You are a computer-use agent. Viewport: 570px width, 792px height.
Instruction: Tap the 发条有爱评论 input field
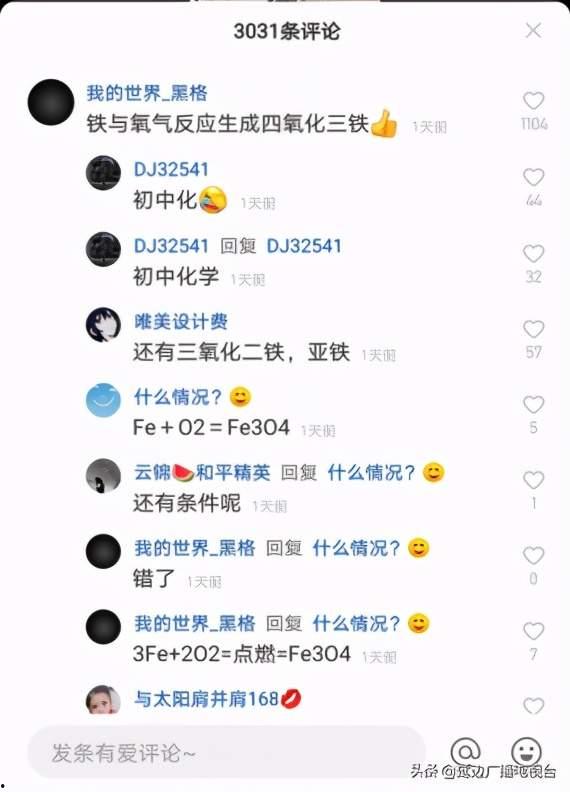click(x=226, y=753)
